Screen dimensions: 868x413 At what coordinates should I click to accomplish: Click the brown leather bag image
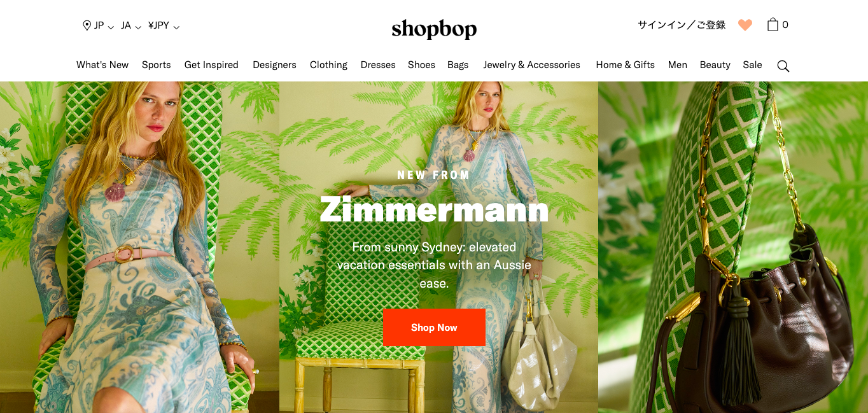(733, 247)
